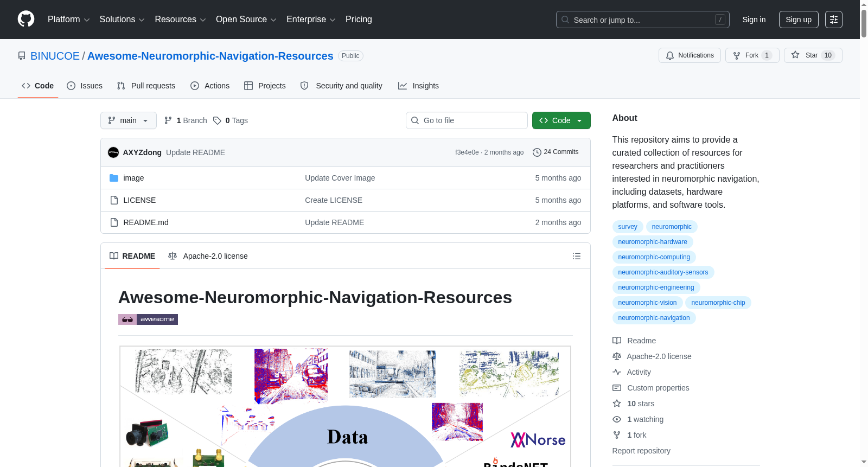View the 24 Commits history
Image resolution: width=868 pixels, height=467 pixels.
(556, 152)
